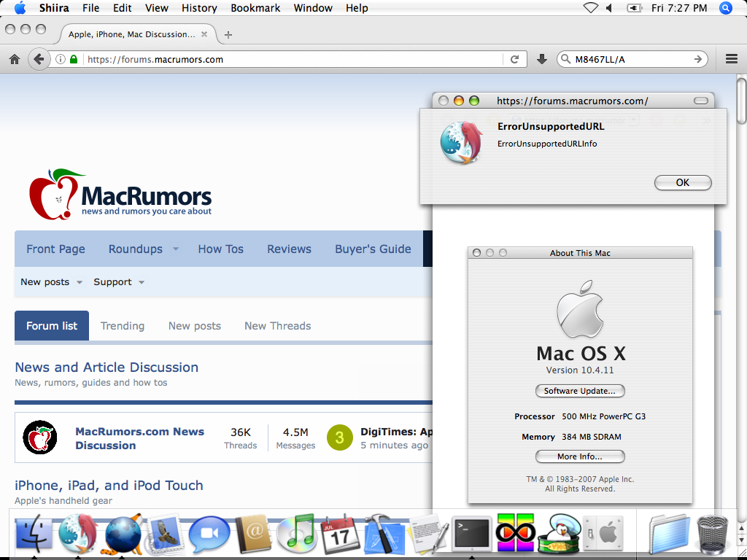The height and width of the screenshot is (560, 747).
Task: Open the How Tos navigation link
Action: [220, 249]
